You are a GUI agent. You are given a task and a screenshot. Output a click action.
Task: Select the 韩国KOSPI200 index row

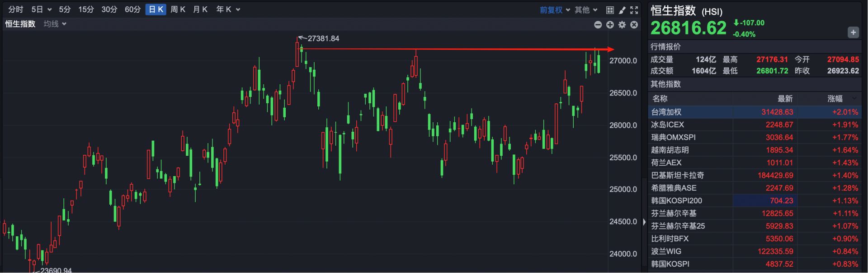[676, 201]
